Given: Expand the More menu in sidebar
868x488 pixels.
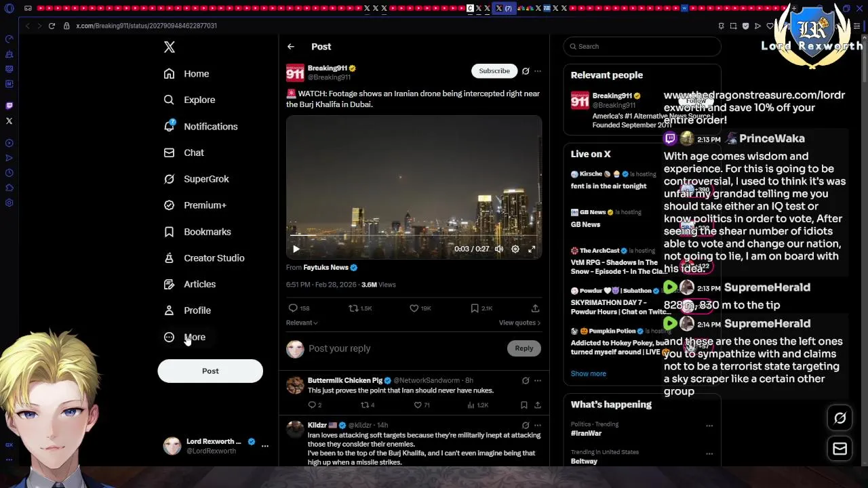Looking at the screenshot, I should point(184,337).
